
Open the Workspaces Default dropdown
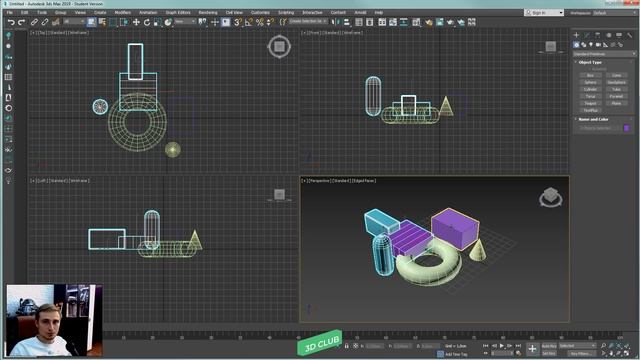pyautogui.click(x=615, y=13)
